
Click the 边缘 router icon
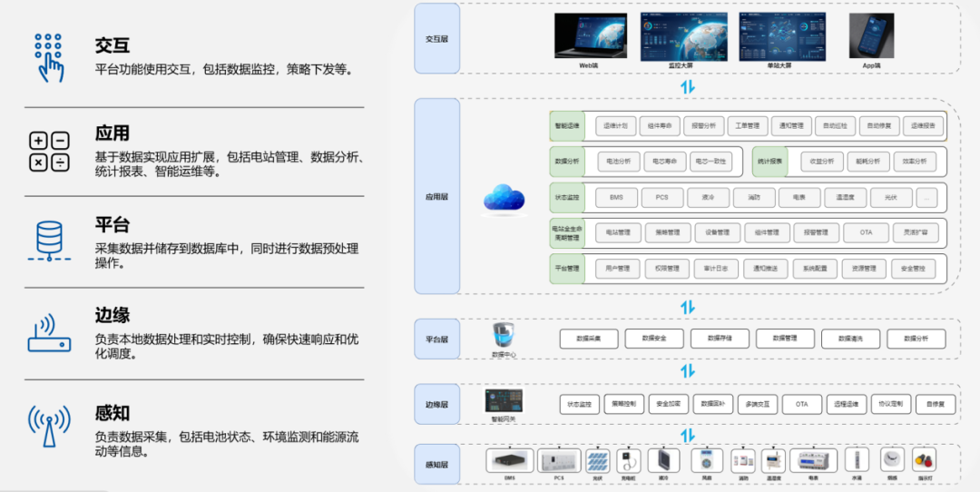[x=49, y=334]
